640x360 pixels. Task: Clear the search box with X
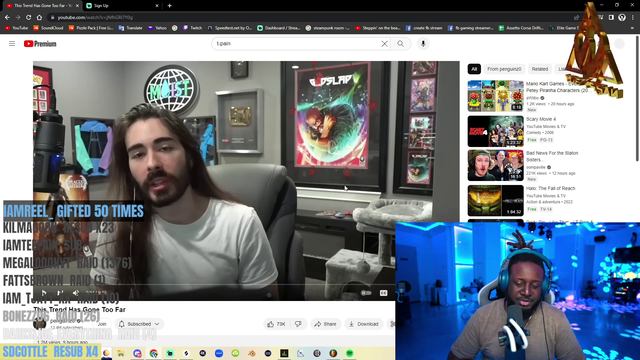tap(384, 44)
